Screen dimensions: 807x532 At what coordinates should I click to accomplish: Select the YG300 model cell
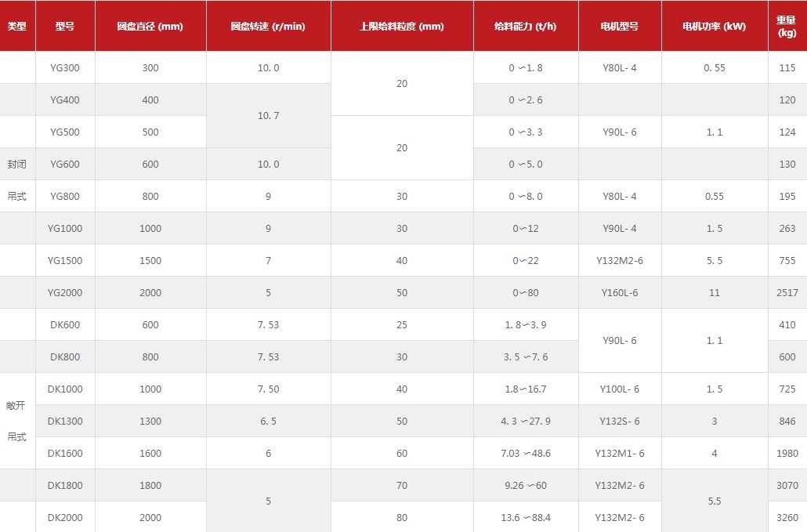pos(65,68)
